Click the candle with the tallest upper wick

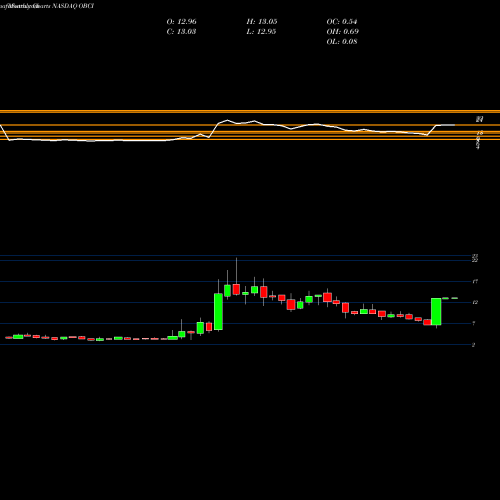click(236, 289)
